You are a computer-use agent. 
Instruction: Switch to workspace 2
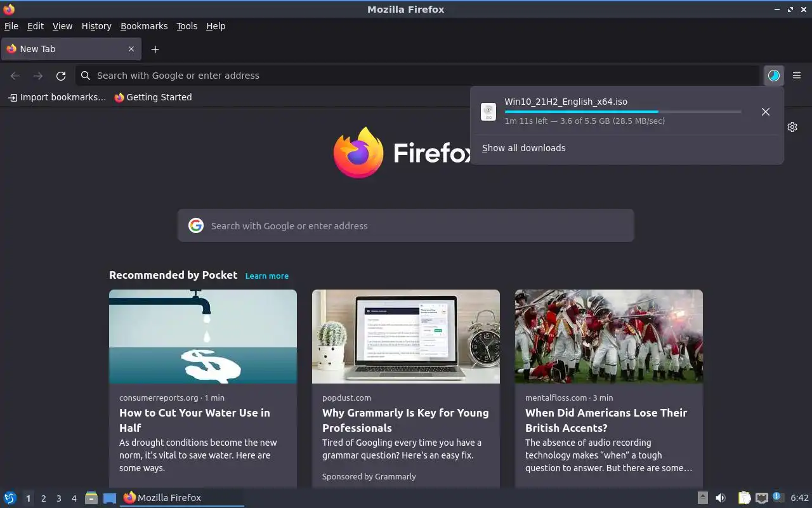tap(43, 498)
